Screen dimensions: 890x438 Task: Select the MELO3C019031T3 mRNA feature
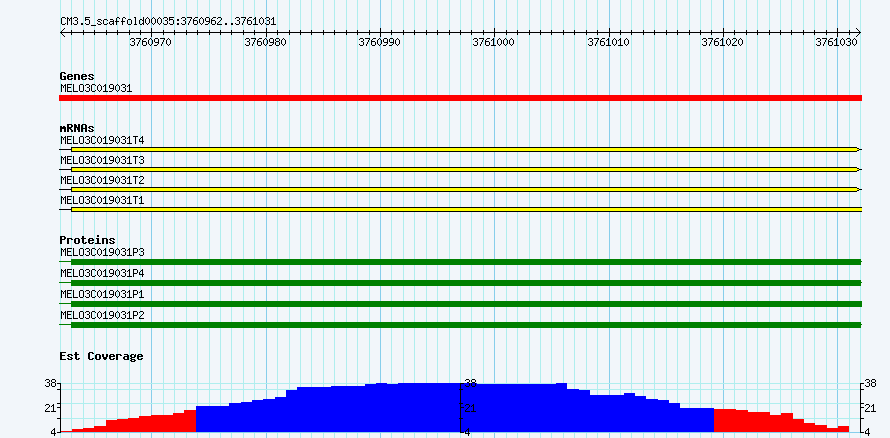[x=460, y=169]
